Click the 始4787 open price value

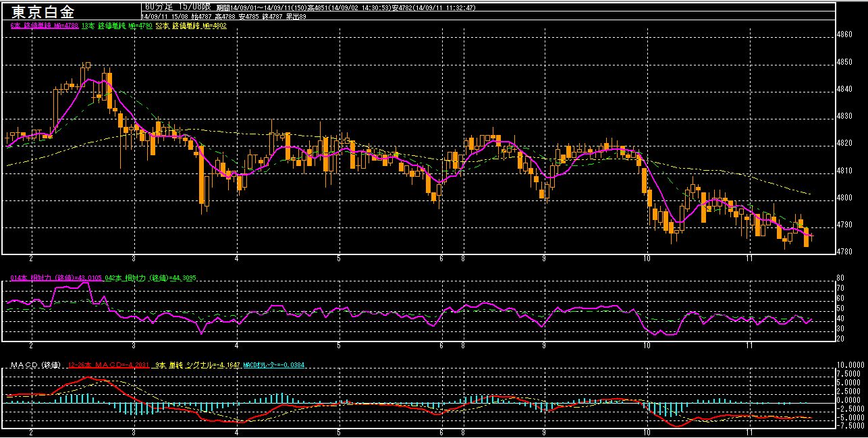click(x=201, y=16)
